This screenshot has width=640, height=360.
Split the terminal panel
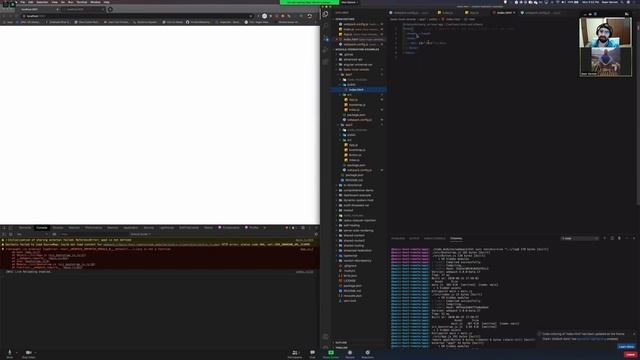612,238
